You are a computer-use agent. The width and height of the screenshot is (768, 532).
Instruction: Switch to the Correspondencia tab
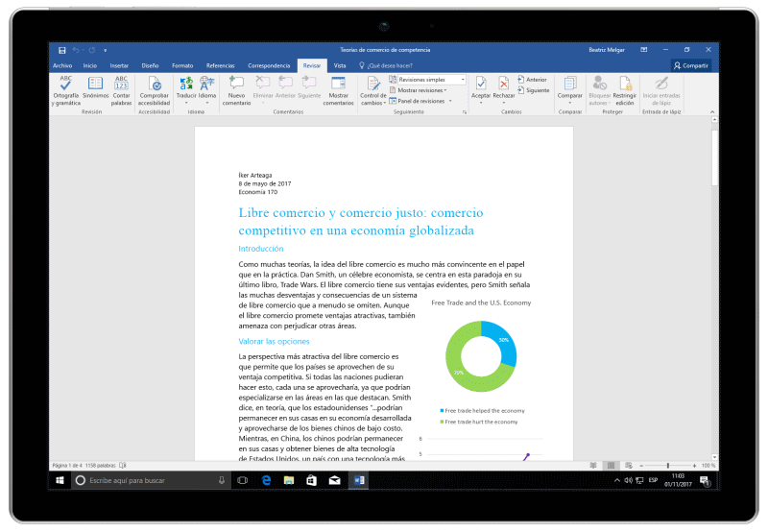click(269, 65)
